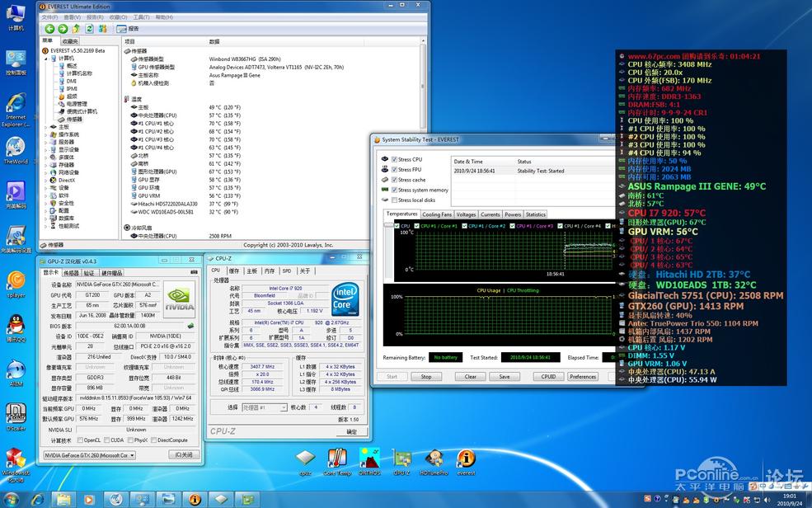Expand the 操作系统 tree node in EVEREST
Viewport: 812px width, 508px height.
pyautogui.click(x=46, y=134)
